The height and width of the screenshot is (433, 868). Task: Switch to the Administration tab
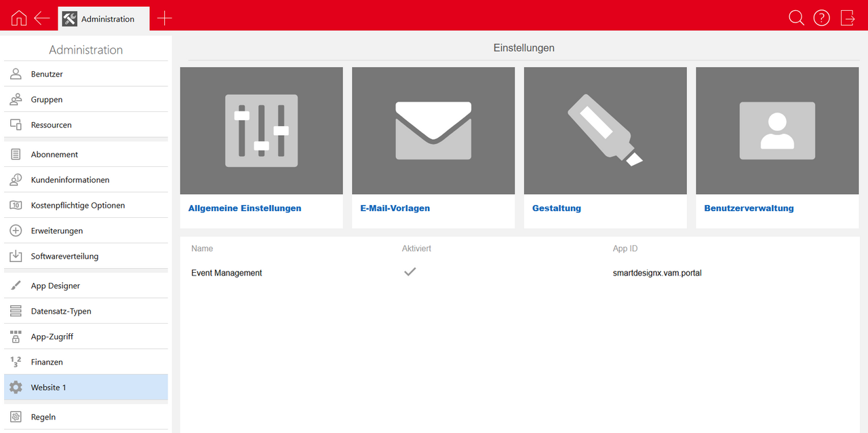click(x=103, y=19)
